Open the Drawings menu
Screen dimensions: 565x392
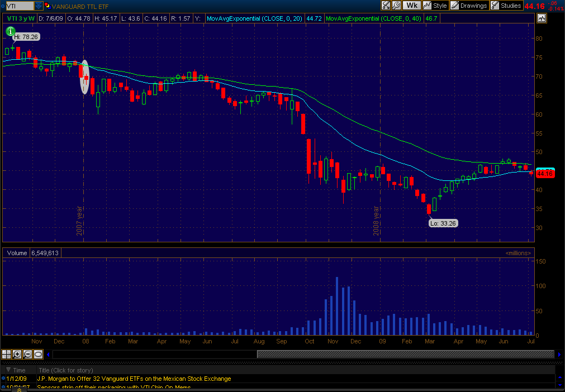tap(468, 6)
